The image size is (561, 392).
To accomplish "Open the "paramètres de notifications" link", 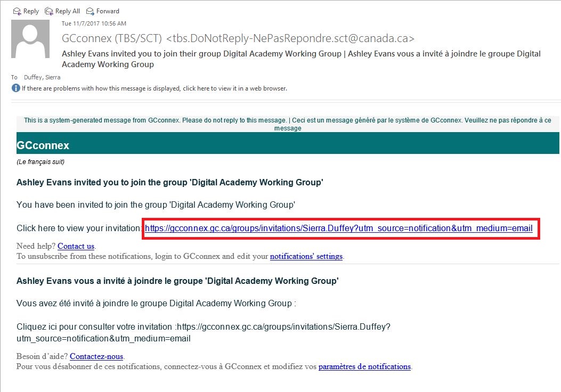I will (x=364, y=366).
